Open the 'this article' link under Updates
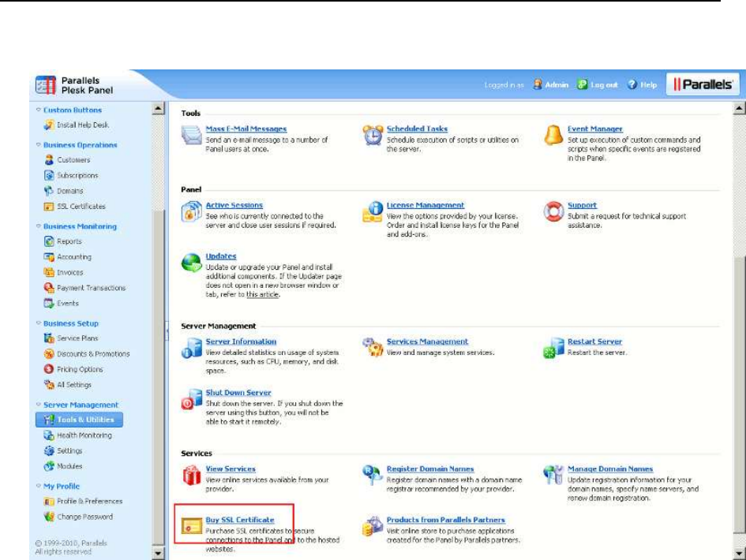Image resolution: width=746 pixels, height=560 pixels. (x=262, y=294)
